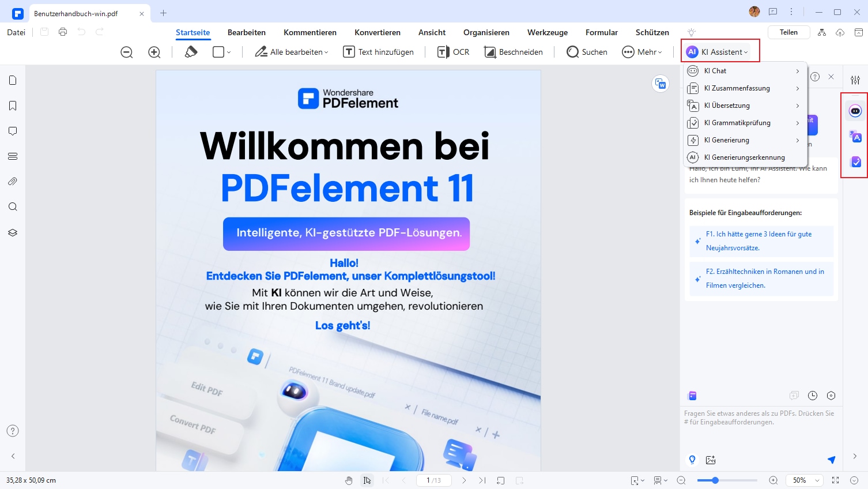Open the rectangle shape tool dropdown
Viewport: 868px width, 489px height.
tap(222, 52)
